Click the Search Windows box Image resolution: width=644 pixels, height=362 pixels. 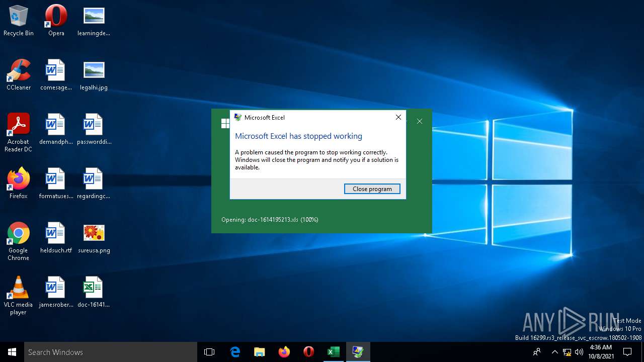coord(111,352)
